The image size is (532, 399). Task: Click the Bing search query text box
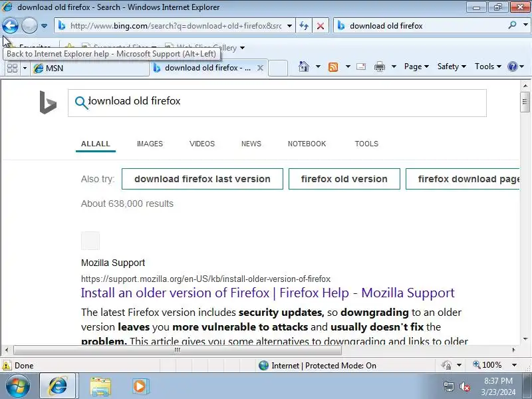click(x=277, y=103)
